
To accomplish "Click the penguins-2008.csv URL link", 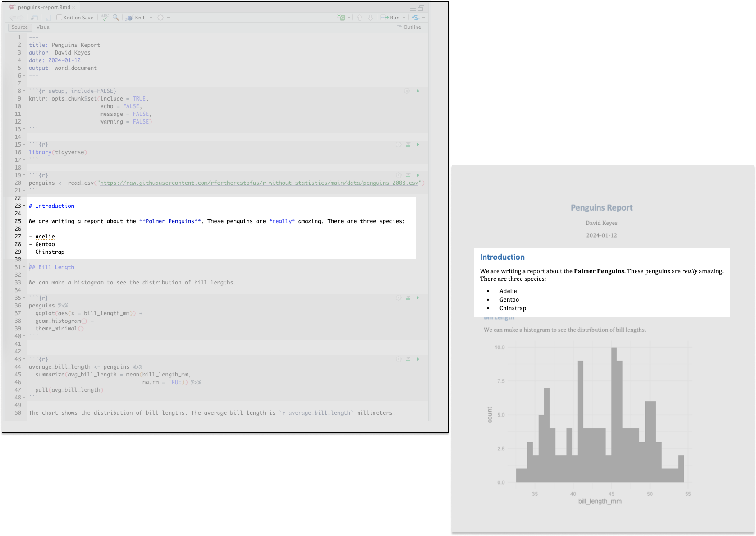I will pyautogui.click(x=259, y=183).
